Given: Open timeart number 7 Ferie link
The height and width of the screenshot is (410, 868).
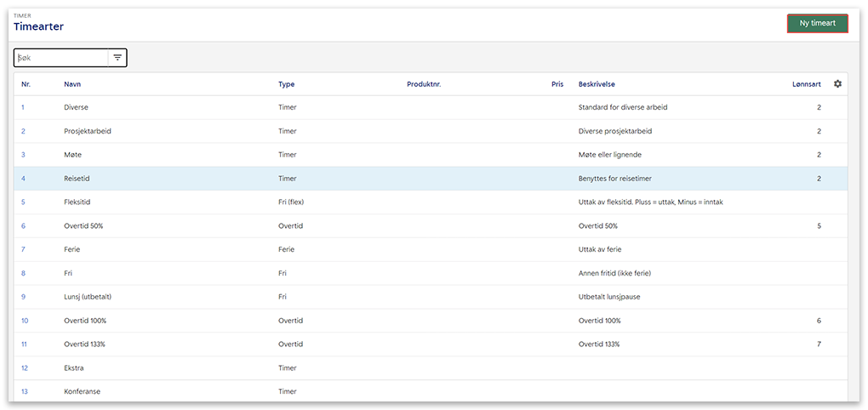Looking at the screenshot, I should [x=23, y=250].
